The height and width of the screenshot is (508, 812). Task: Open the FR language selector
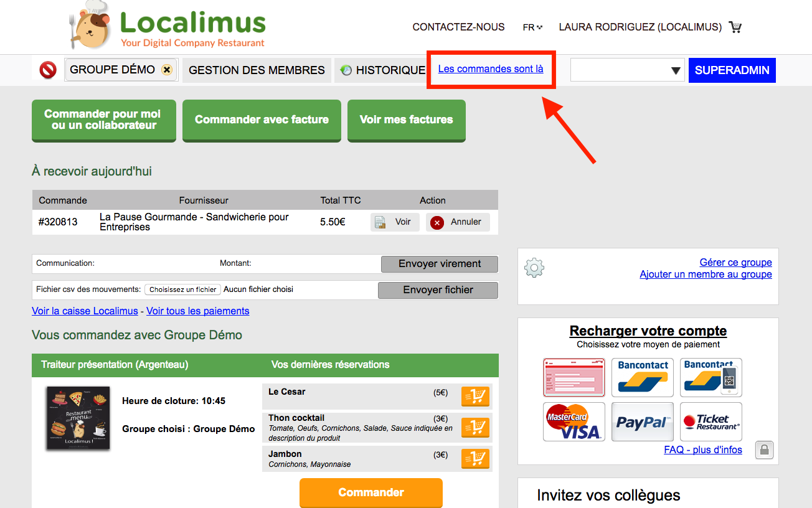(532, 27)
